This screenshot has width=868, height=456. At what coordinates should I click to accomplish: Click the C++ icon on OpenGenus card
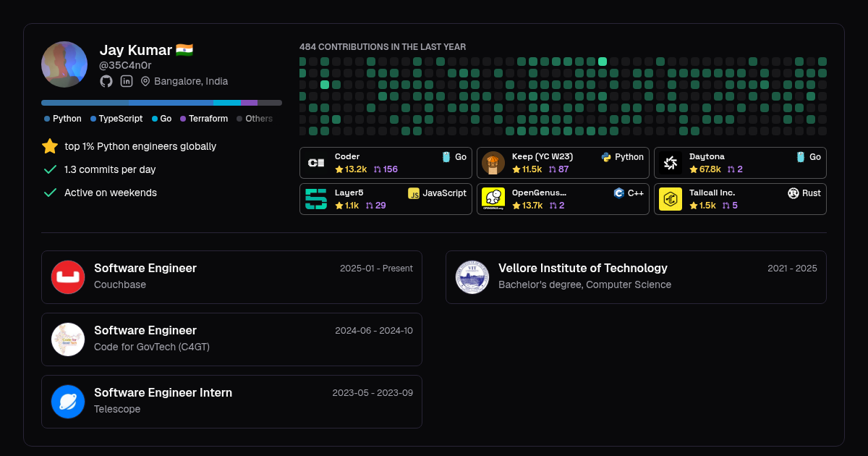[x=619, y=193]
